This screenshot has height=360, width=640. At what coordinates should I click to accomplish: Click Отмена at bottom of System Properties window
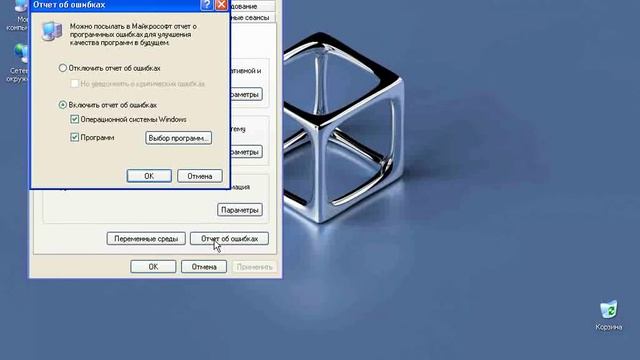click(204, 267)
